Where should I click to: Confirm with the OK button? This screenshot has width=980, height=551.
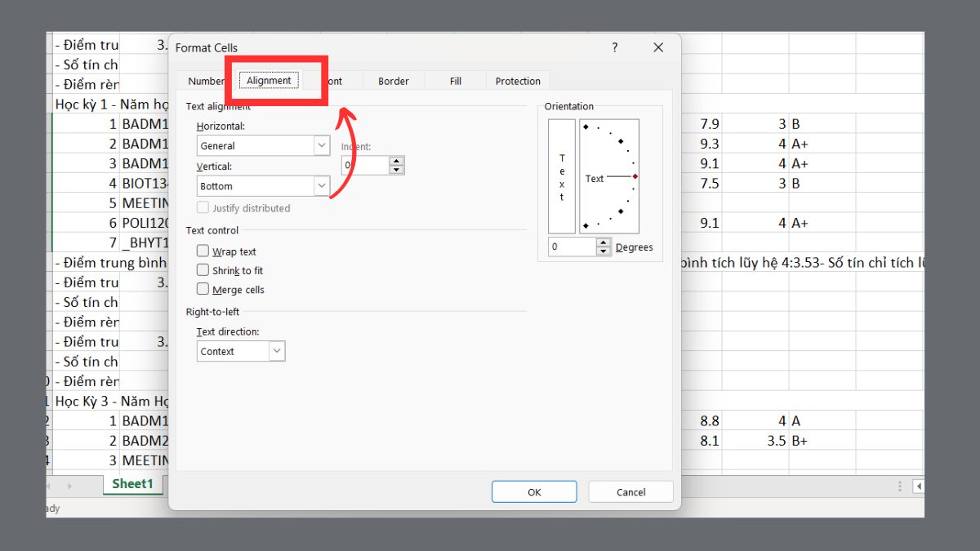534,491
